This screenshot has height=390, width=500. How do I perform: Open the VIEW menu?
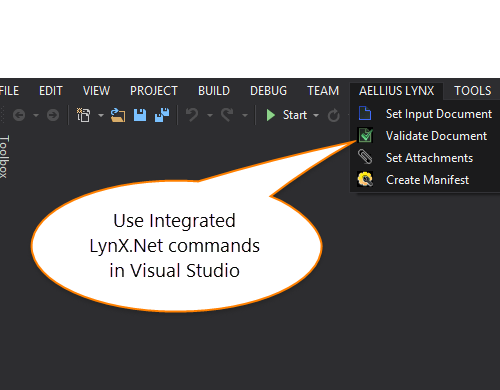coord(96,91)
